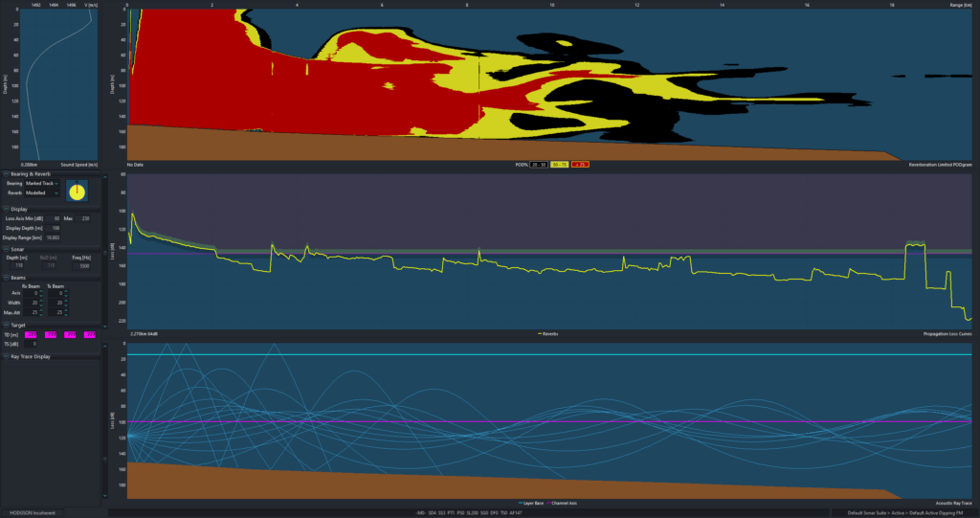980x518 pixels.
Task: Click the magenta Channel Axis line in ray trace
Action: click(x=549, y=421)
